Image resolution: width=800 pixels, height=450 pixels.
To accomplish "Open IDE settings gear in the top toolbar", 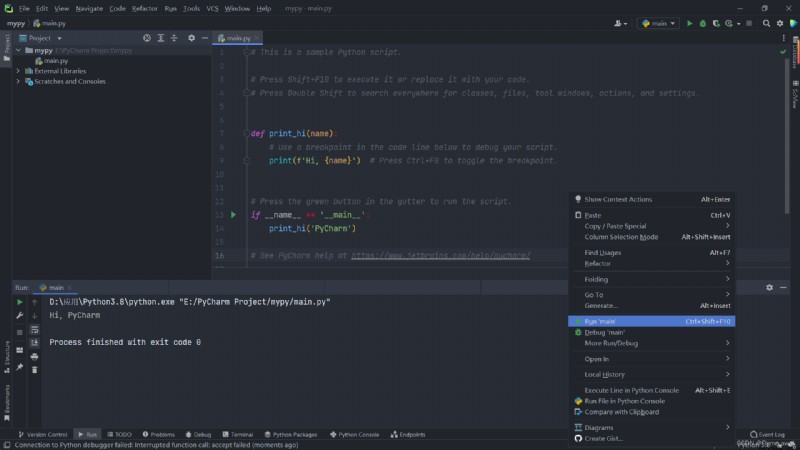I will (x=780, y=23).
